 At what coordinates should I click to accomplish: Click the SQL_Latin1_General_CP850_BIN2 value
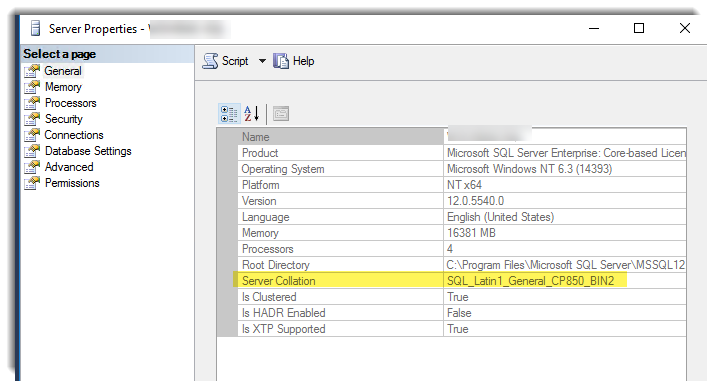[x=530, y=281]
